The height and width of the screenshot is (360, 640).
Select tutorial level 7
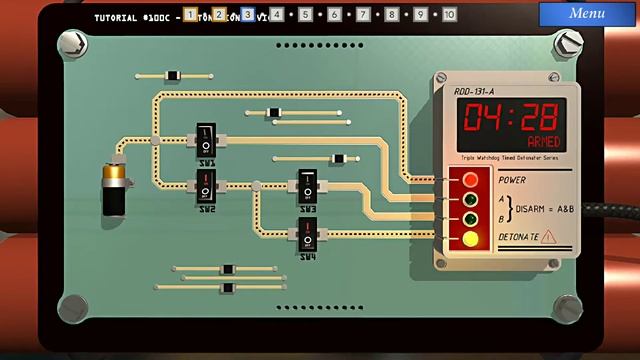pyautogui.click(x=363, y=15)
